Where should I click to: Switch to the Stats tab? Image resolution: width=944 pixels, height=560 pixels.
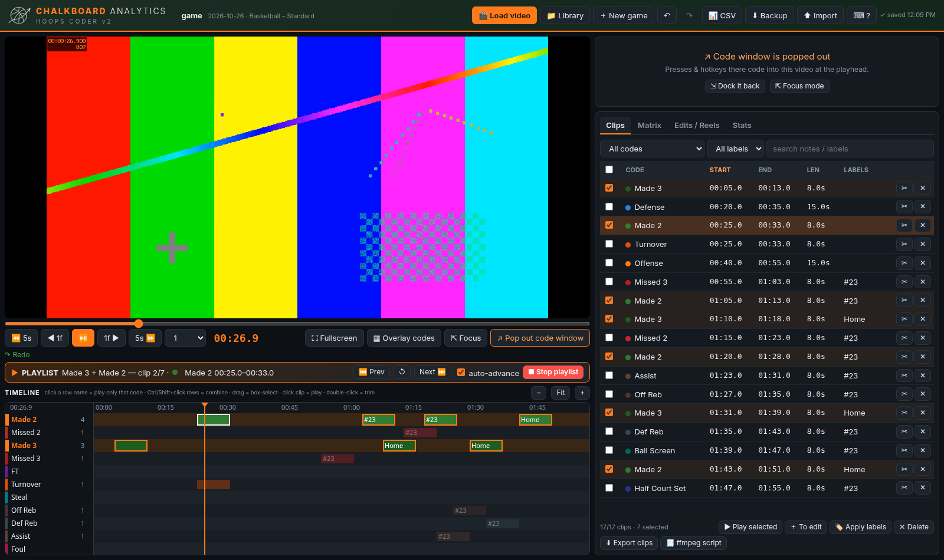tap(742, 126)
